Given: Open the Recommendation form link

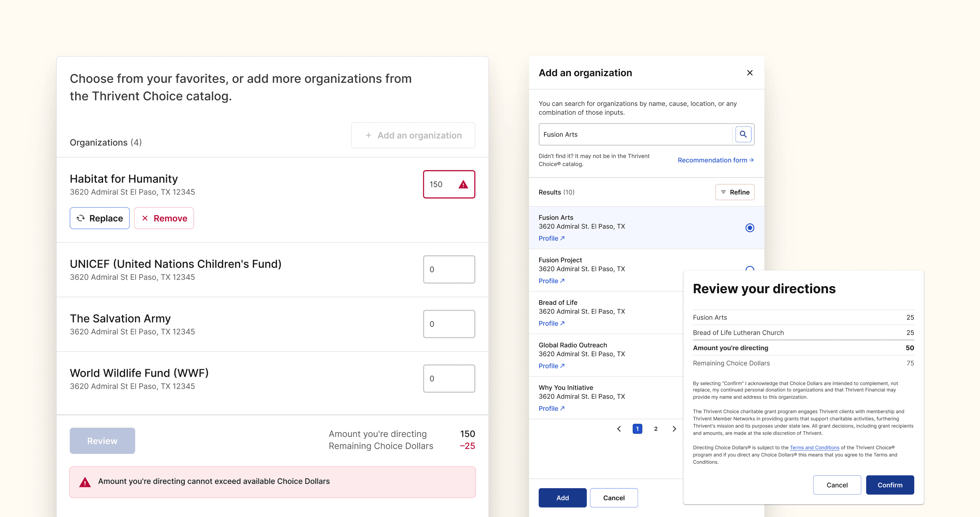Looking at the screenshot, I should 716,160.
